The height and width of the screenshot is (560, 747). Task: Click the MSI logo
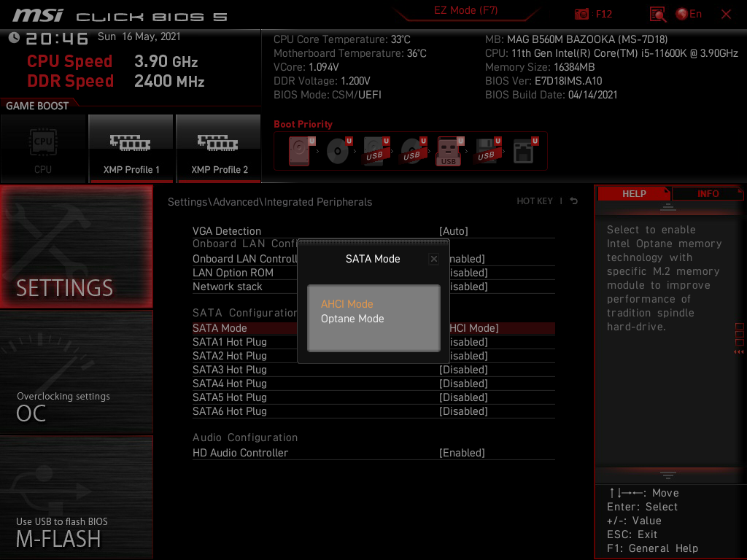coord(38,15)
